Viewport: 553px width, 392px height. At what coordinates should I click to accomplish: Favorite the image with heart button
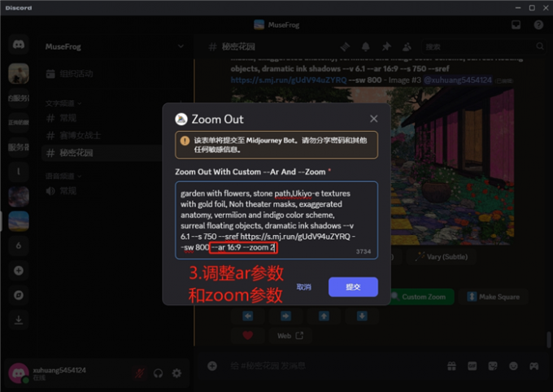click(247, 336)
